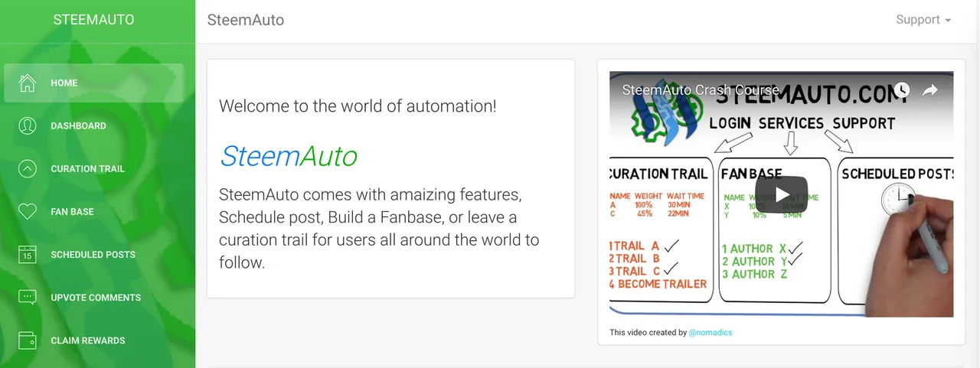Click the Home house icon in sidebar
The width and height of the screenshot is (980, 368).
tap(28, 83)
